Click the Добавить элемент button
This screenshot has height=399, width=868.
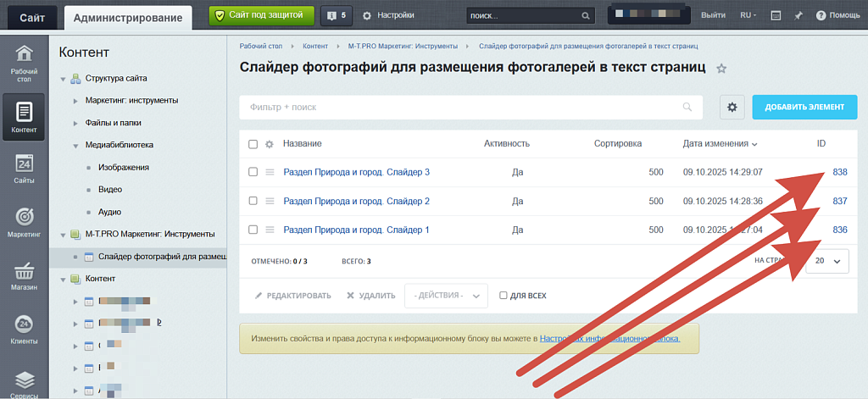click(804, 107)
